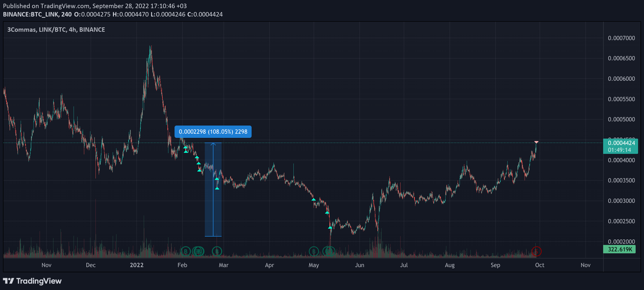Click the 0.0003500 price axis label

[x=621, y=180]
